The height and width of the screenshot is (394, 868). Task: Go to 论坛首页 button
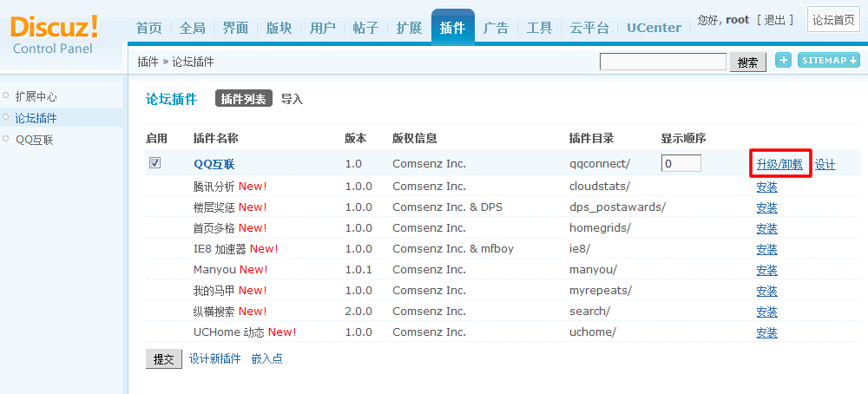point(833,21)
